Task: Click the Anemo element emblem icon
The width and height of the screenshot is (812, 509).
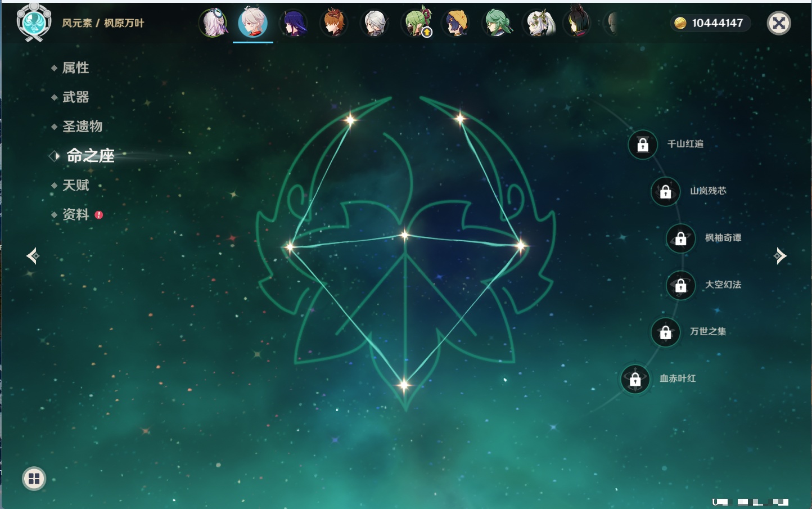Action: point(34,22)
